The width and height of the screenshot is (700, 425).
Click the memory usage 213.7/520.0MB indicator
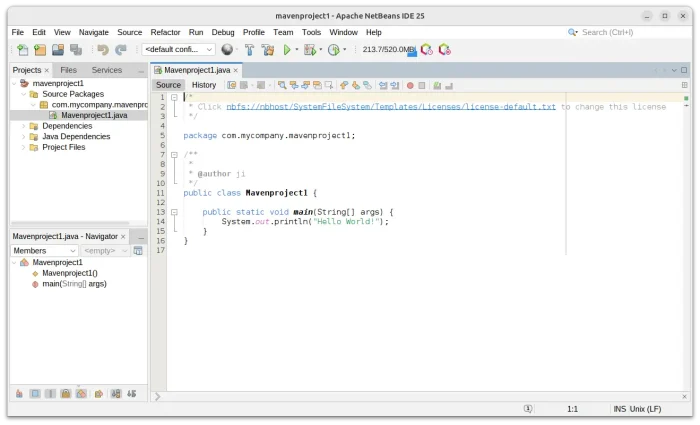coord(389,50)
